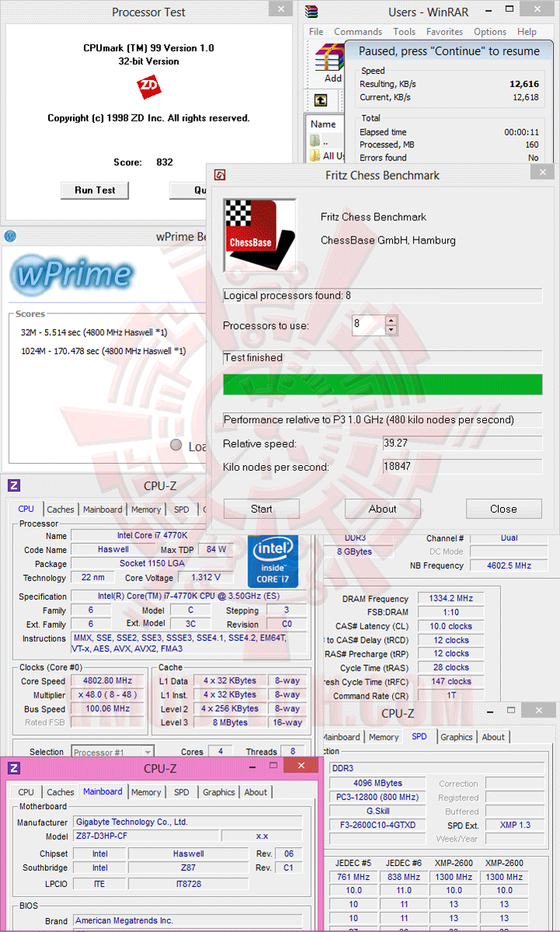
Task: Click the Fritz Chess Benchmark title bar icon
Action: click(219, 175)
